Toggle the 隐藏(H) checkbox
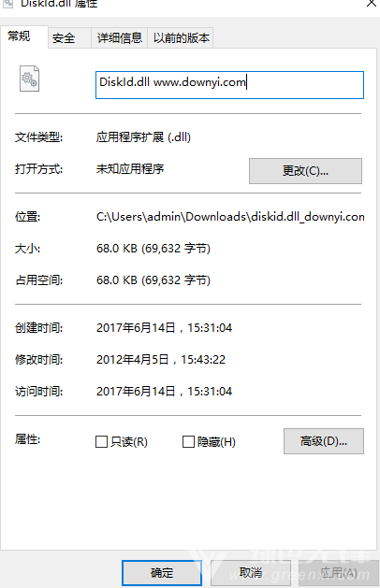The height and width of the screenshot is (588, 380). [188, 442]
